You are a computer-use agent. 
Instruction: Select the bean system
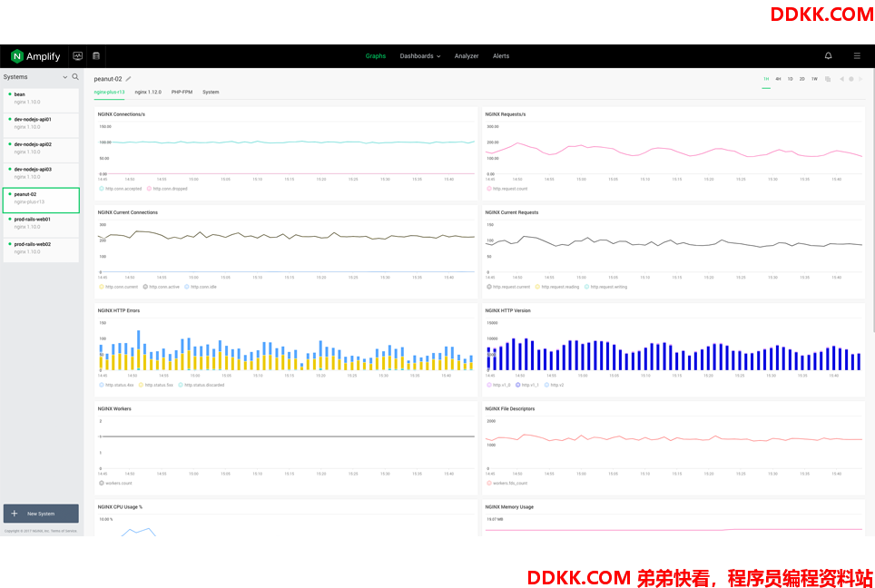click(41, 101)
